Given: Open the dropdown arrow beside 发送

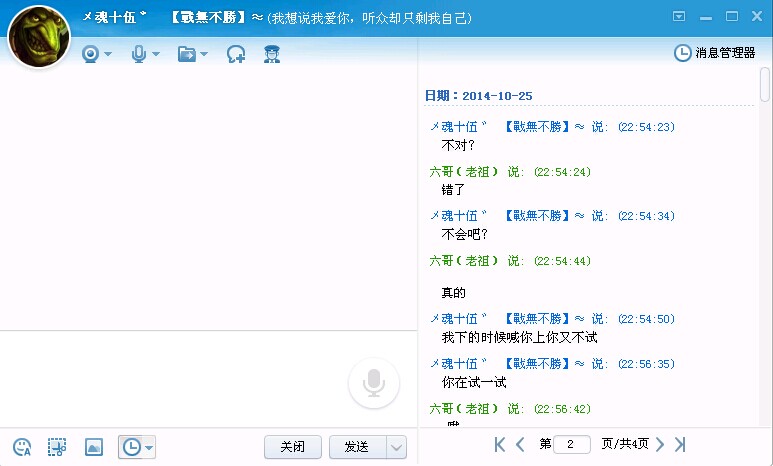Looking at the screenshot, I should click(x=396, y=447).
